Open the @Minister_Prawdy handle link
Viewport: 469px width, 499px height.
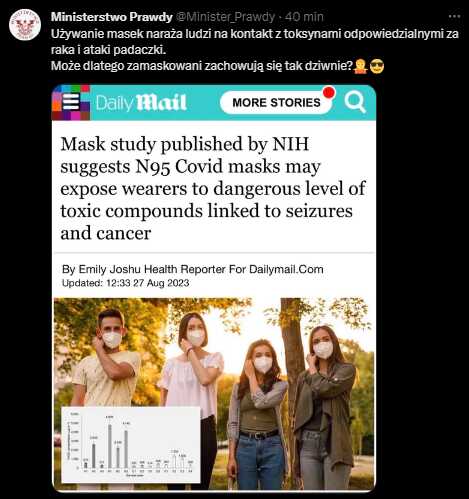coord(225,17)
